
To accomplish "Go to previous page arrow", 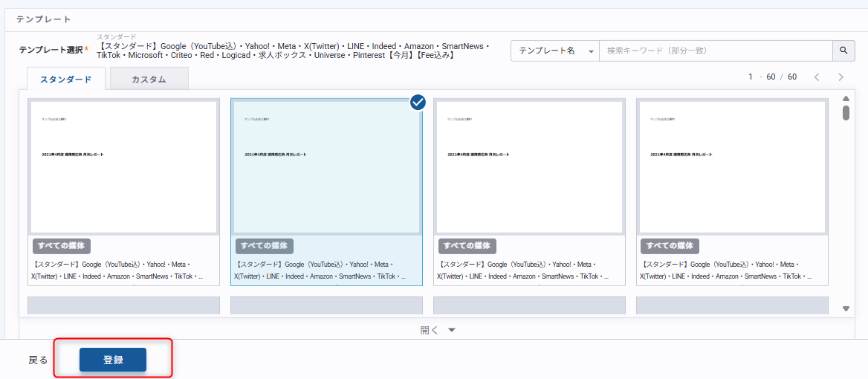I will pyautogui.click(x=817, y=77).
